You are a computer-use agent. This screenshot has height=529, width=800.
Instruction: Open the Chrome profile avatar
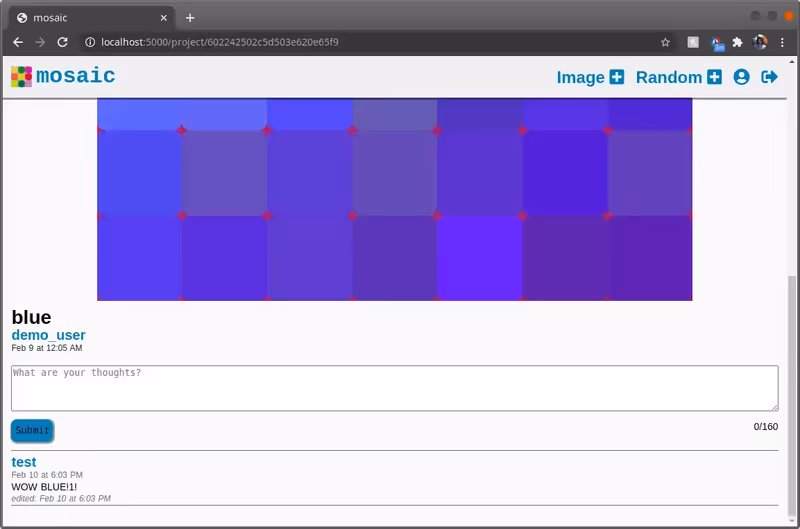[x=760, y=42]
